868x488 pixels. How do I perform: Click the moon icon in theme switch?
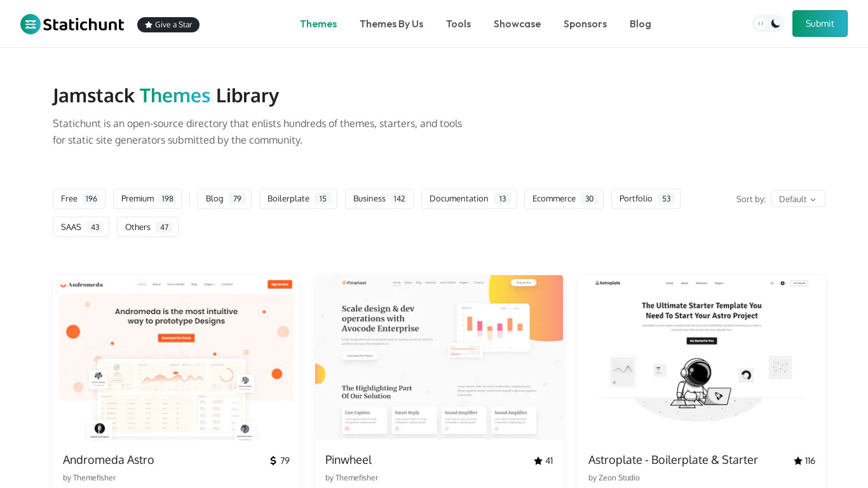776,24
